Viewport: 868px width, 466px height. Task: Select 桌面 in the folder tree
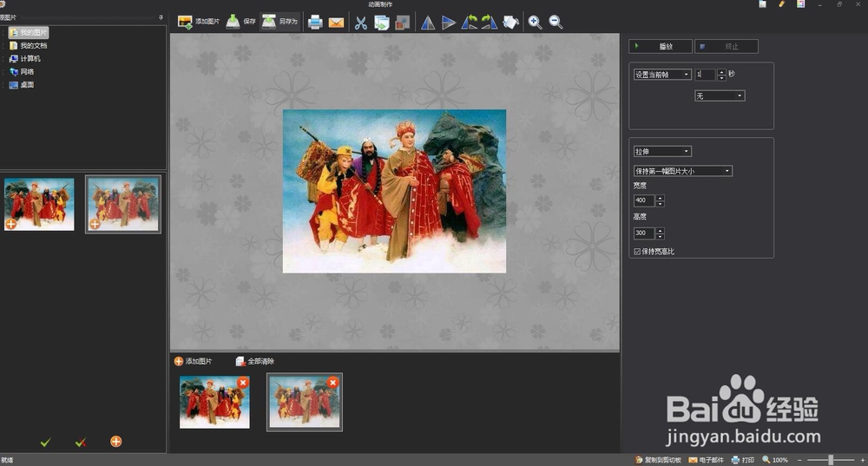click(22, 85)
